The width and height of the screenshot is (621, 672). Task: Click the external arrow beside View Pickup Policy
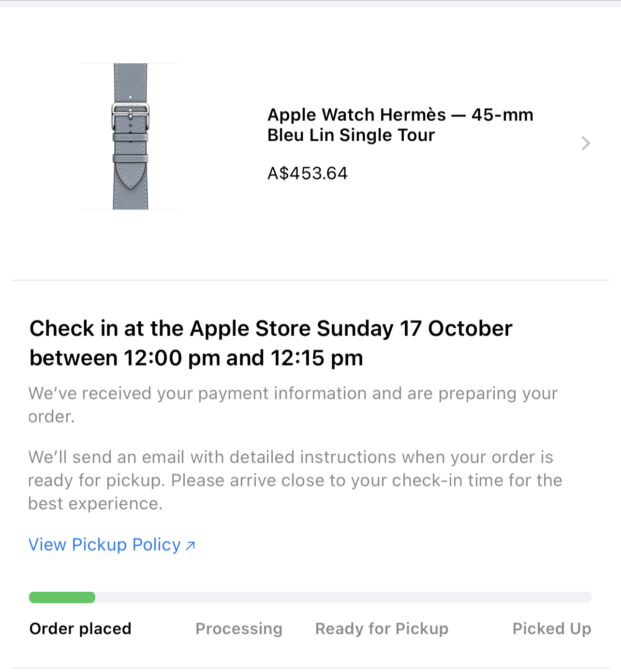tap(191, 545)
